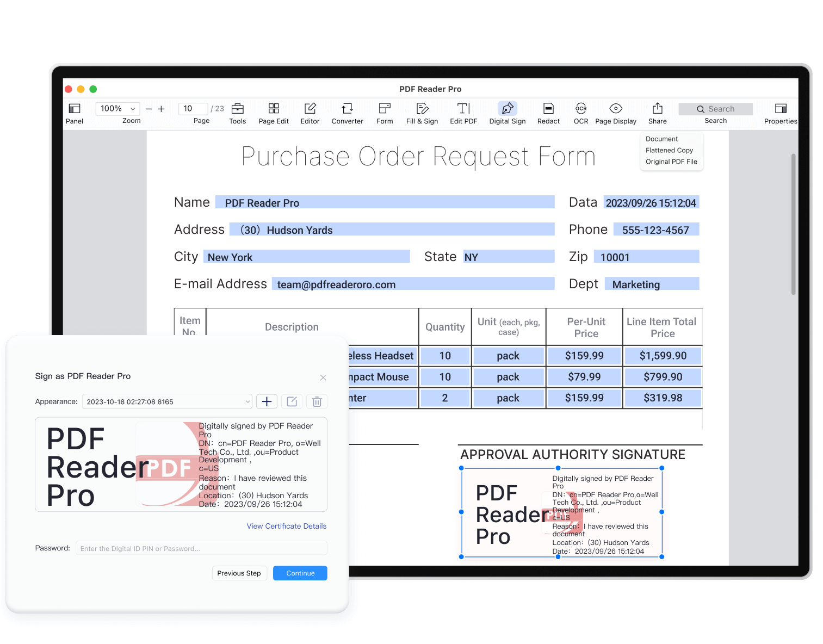
Task: Click the page number field
Action: tap(193, 109)
